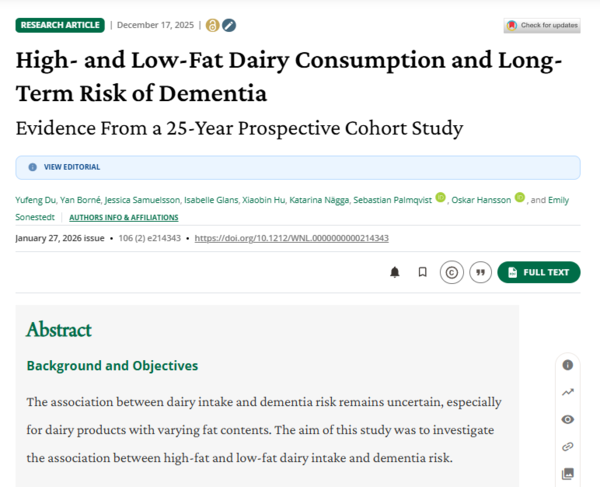Click the blue pencil badge next to the date
Image resolution: width=600 pixels, height=487 pixels.
[x=229, y=25]
